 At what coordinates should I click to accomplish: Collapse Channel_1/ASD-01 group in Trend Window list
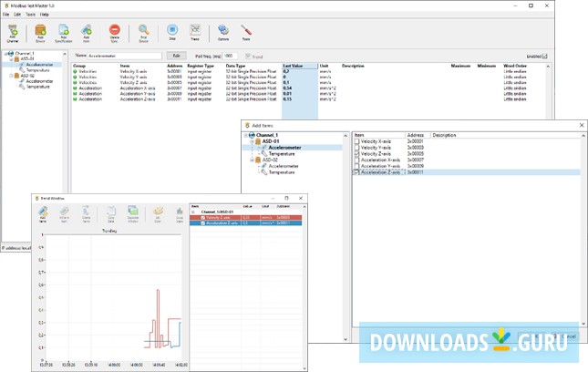coord(193,212)
